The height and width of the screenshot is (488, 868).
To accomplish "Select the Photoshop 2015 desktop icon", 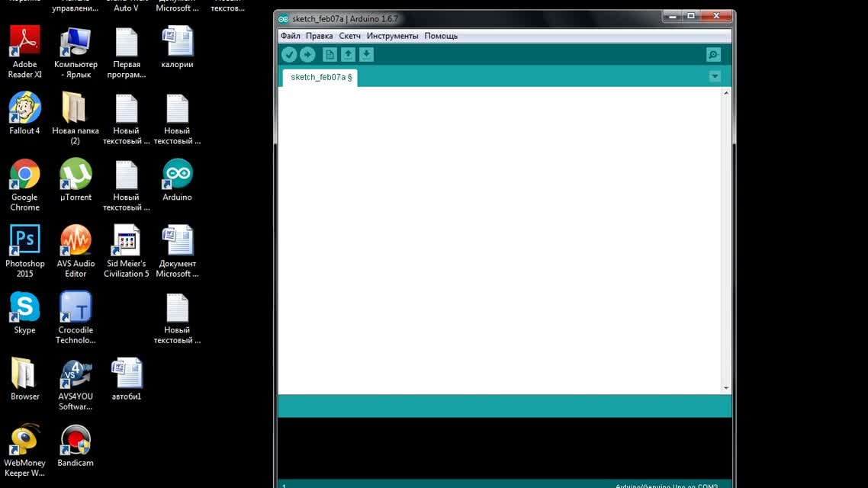I will coord(25,251).
